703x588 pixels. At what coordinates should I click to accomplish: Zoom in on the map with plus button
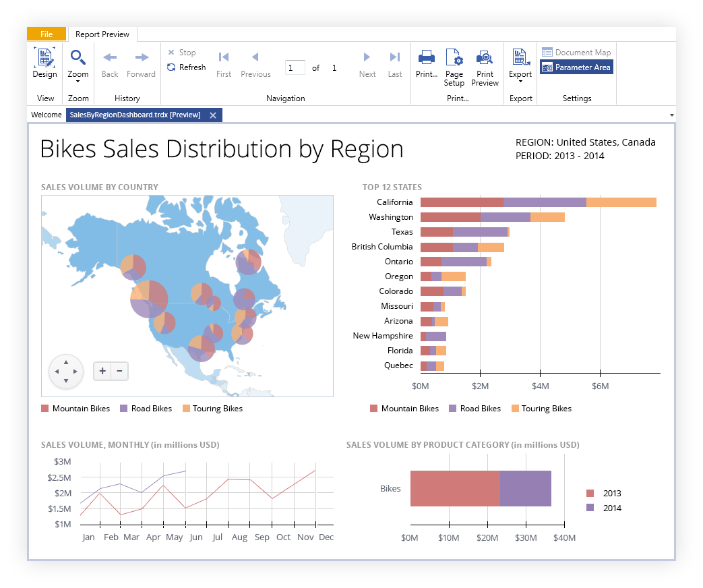point(102,371)
